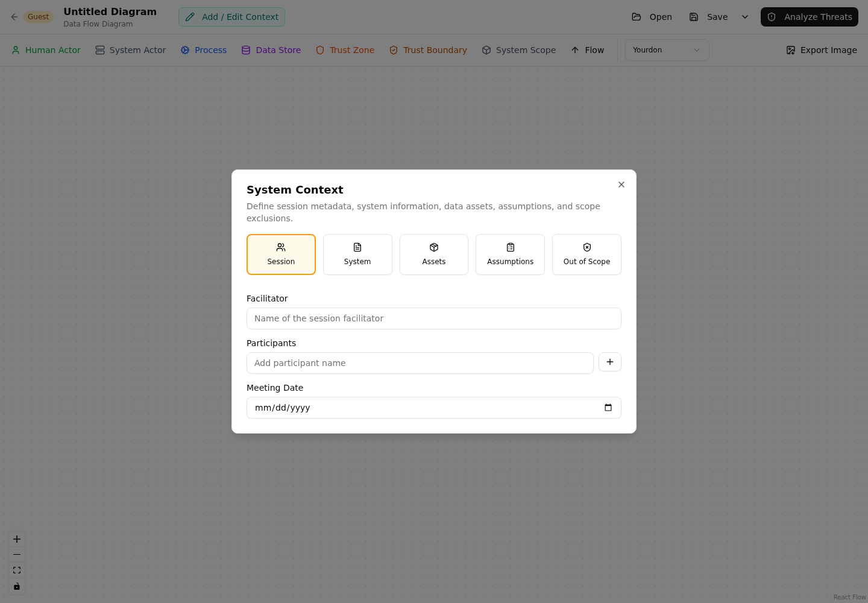Save the diagram

[x=709, y=17]
